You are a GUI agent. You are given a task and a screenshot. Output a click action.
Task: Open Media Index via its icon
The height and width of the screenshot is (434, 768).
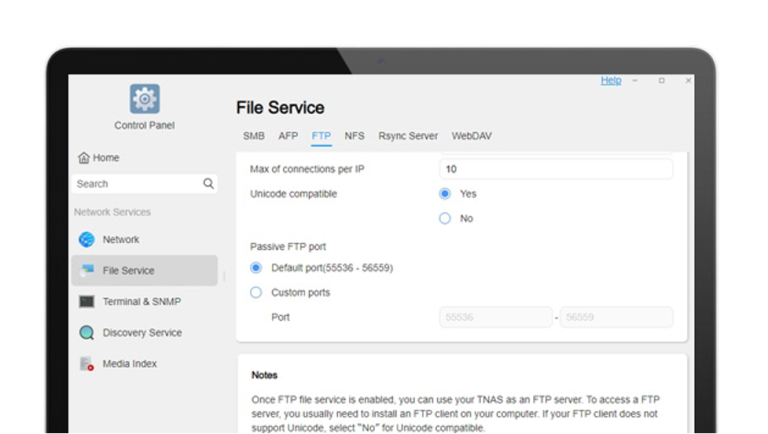87,364
